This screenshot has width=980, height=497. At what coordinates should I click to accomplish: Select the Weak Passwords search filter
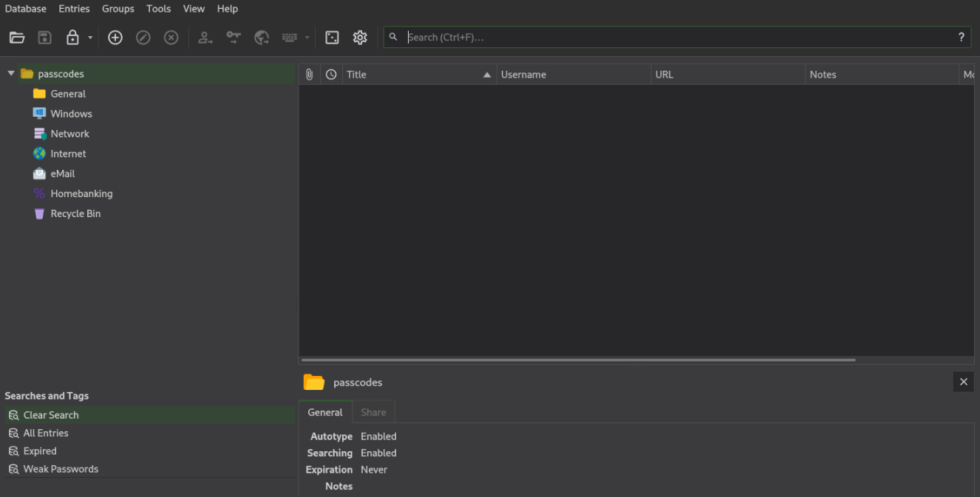point(61,469)
